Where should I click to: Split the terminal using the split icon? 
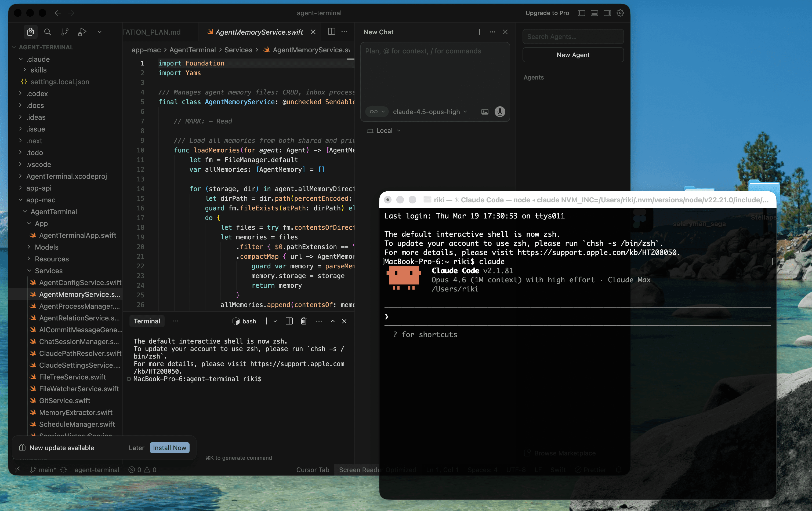(289, 321)
